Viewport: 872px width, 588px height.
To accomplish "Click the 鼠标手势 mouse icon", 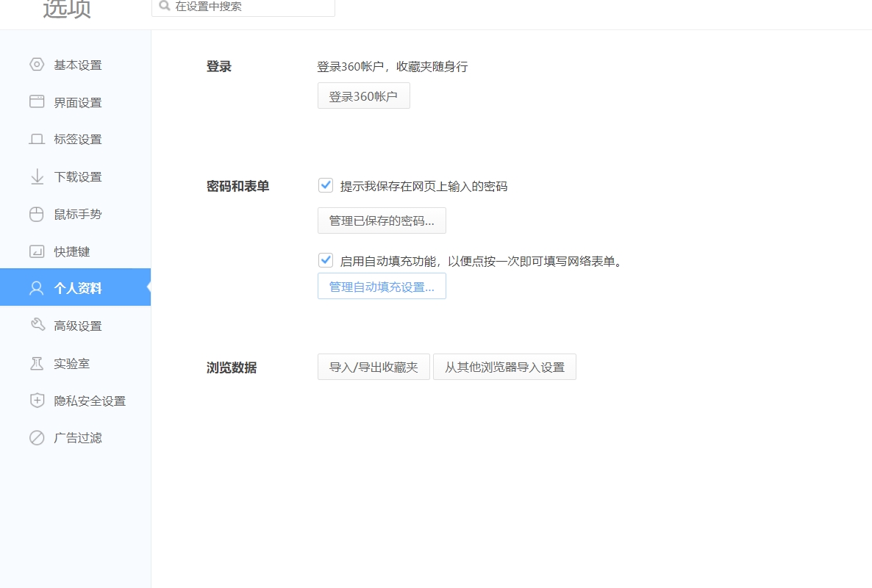I will (x=37, y=214).
